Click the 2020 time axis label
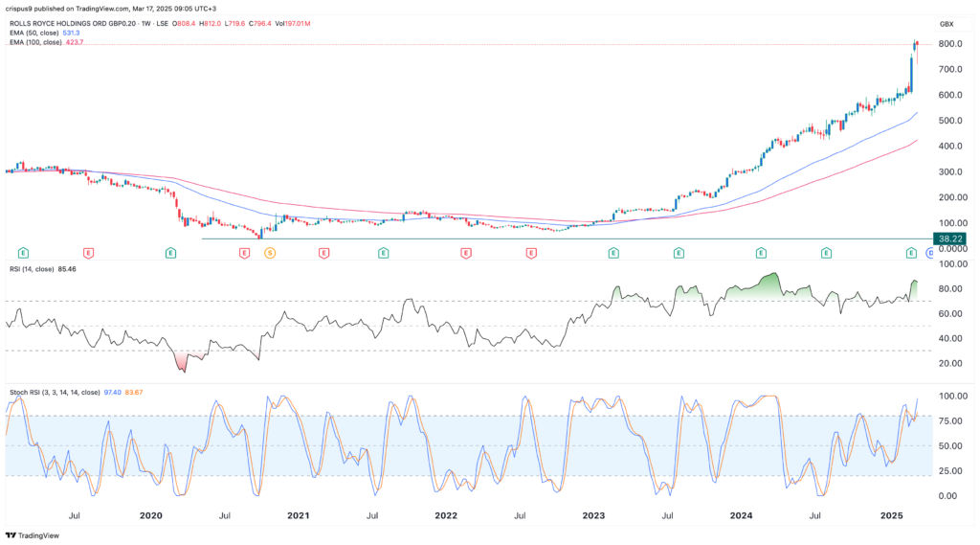The width and height of the screenshot is (980, 545). (x=150, y=515)
